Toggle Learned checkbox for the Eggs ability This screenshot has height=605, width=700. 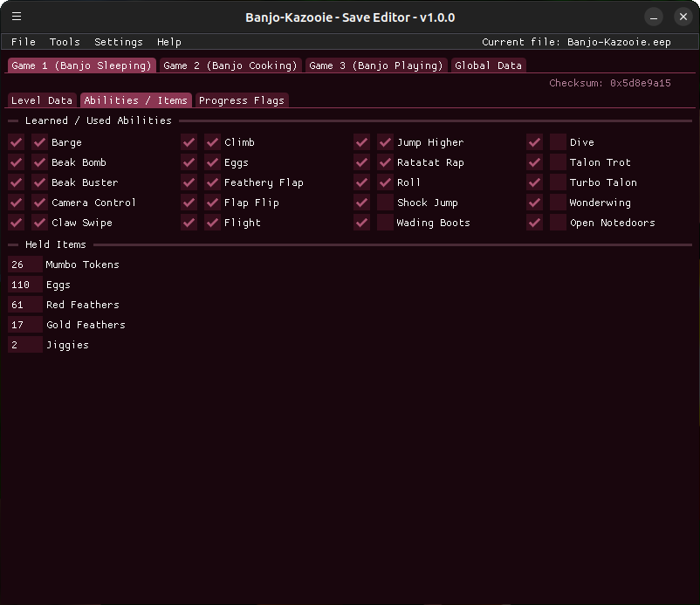pyautogui.click(x=189, y=162)
